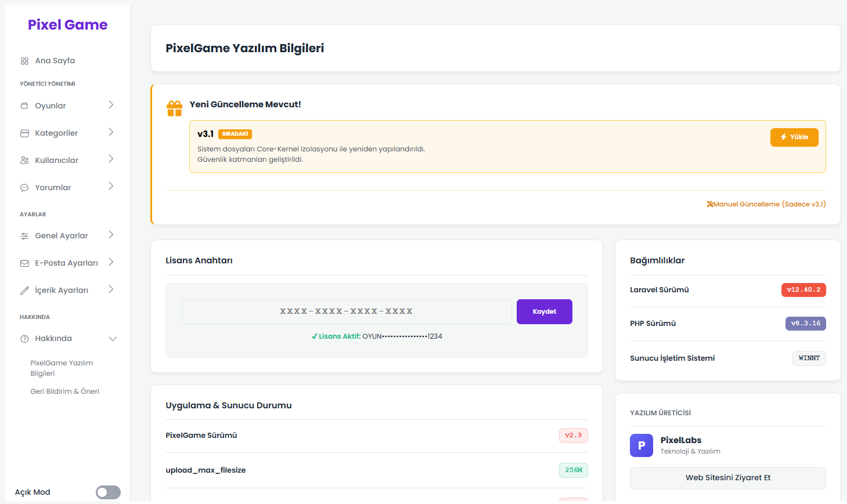Click the SIRADAKİ badge next to v3.1
Viewport: 847px width, 504px height.
[235, 134]
